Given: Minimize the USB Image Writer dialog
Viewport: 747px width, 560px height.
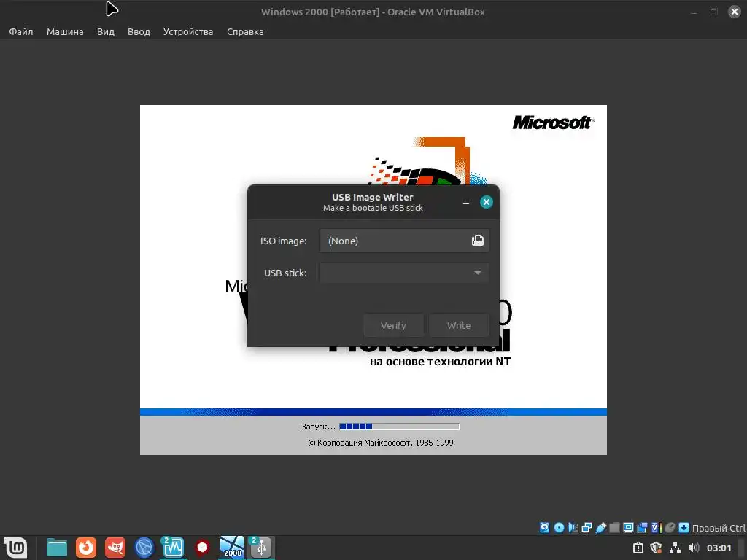Looking at the screenshot, I should tap(466, 203).
